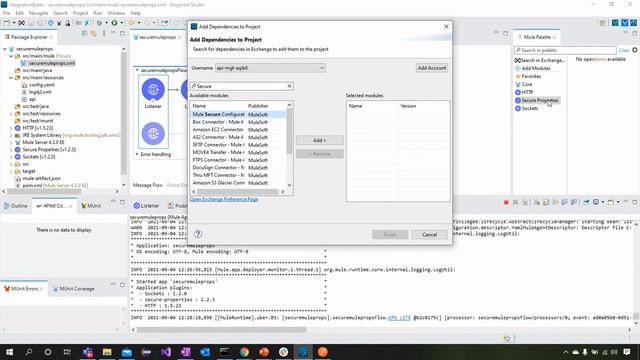Click the Search in Exchange toolbar icon

click(21, 23)
